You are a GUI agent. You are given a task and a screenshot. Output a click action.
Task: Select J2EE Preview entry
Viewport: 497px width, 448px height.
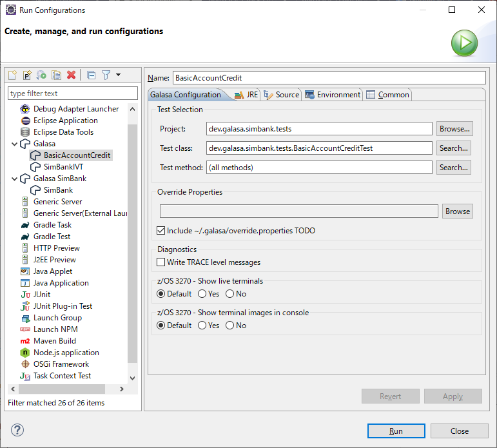(55, 260)
